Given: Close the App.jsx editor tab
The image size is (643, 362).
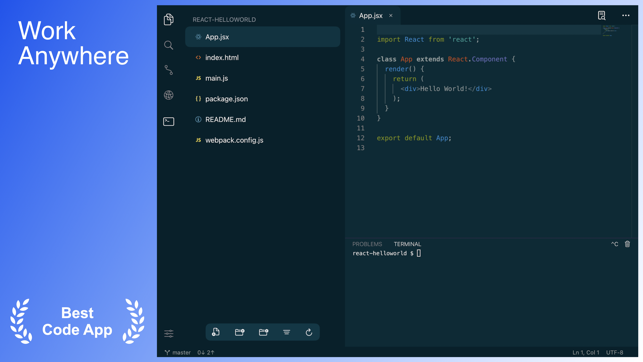Looking at the screenshot, I should pyautogui.click(x=391, y=16).
